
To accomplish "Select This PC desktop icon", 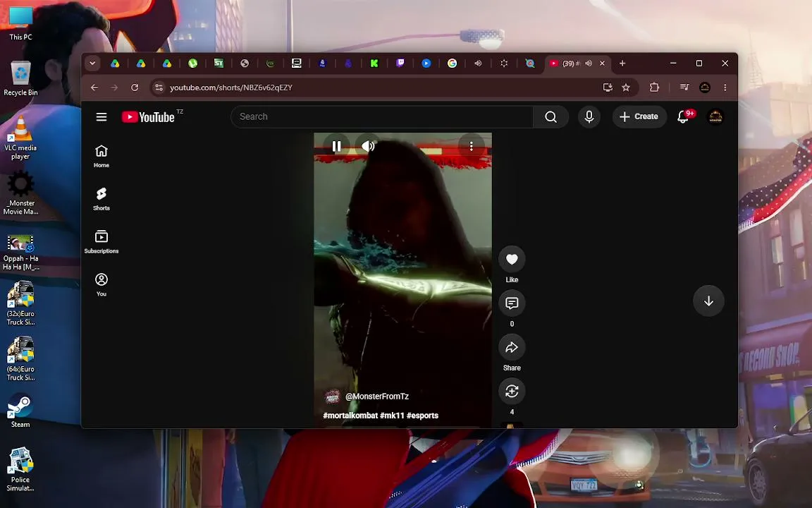I will (20, 23).
